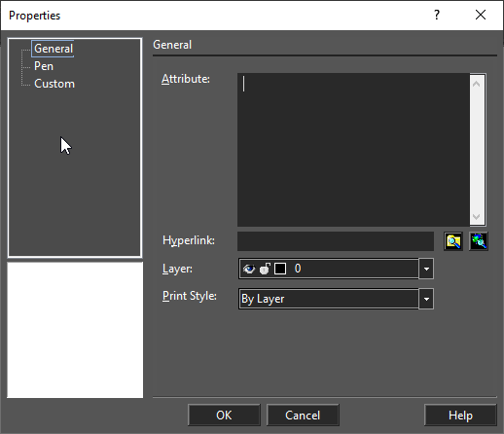
Task: Focus the Hyperlink input field
Action: (x=336, y=241)
